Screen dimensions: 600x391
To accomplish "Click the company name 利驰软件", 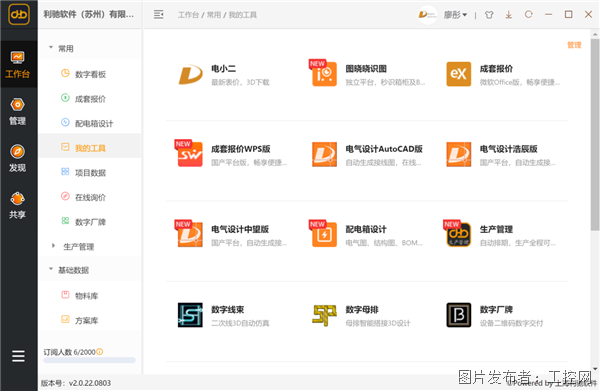I will coord(88,15).
